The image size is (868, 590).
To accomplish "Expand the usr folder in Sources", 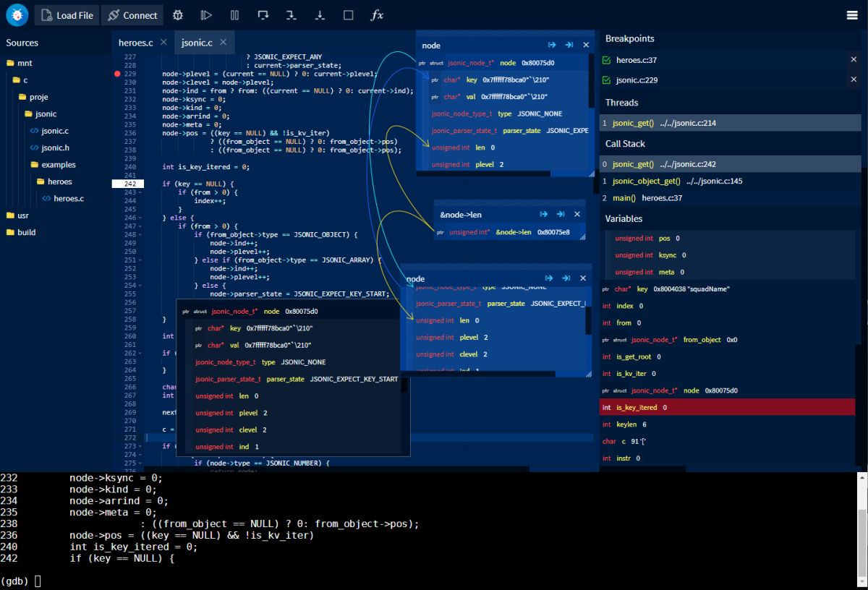I will [22, 215].
